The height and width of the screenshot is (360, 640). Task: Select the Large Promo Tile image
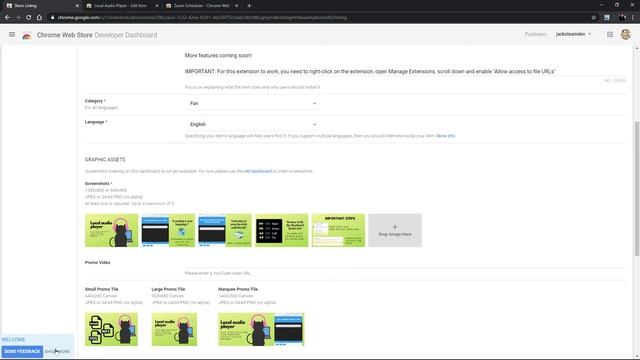pos(174,329)
